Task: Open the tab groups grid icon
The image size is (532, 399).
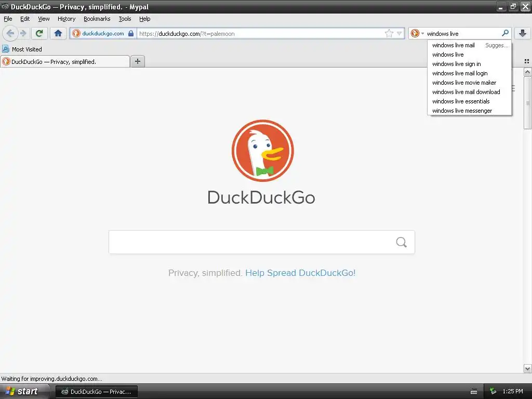Action: tap(527, 61)
